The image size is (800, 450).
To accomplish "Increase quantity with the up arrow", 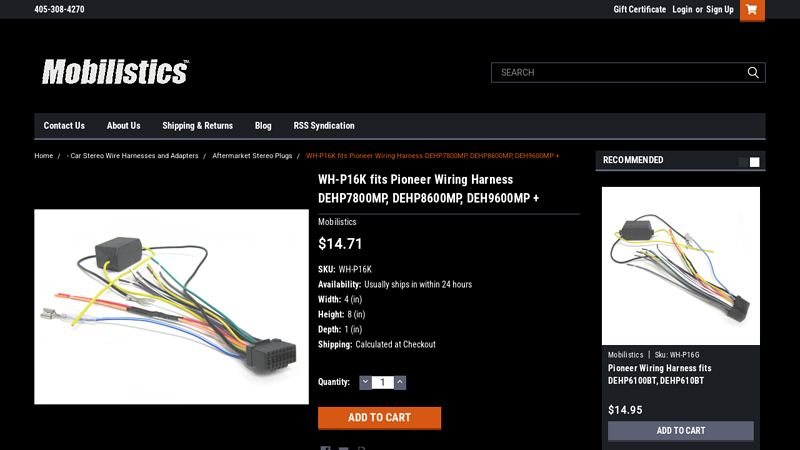I will [400, 382].
